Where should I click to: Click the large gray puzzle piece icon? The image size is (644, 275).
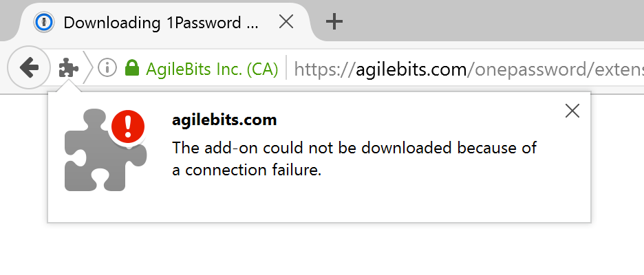105,150
